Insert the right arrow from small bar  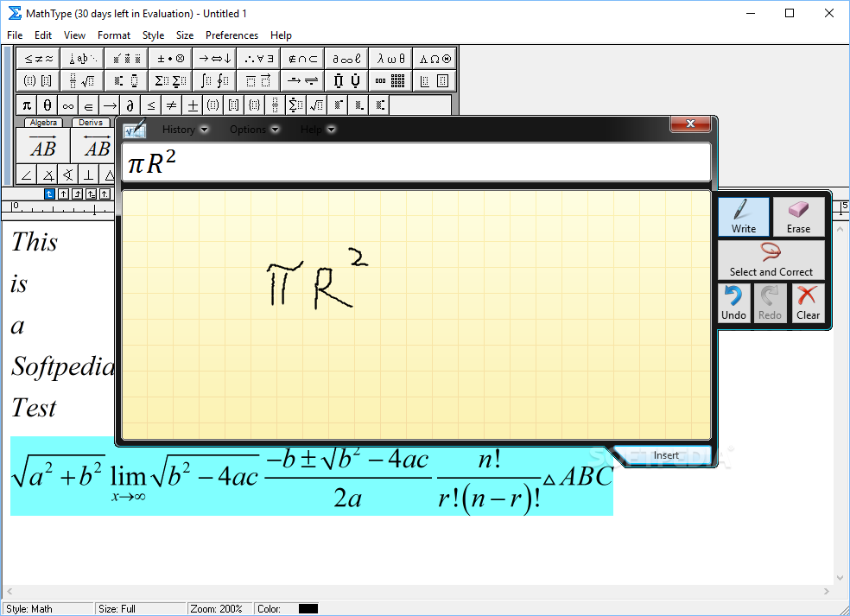coord(110,105)
